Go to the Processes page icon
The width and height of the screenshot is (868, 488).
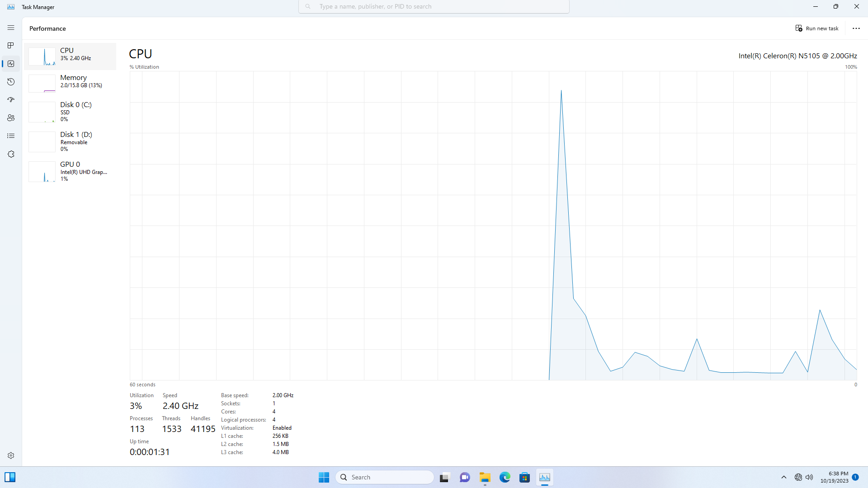click(x=11, y=46)
